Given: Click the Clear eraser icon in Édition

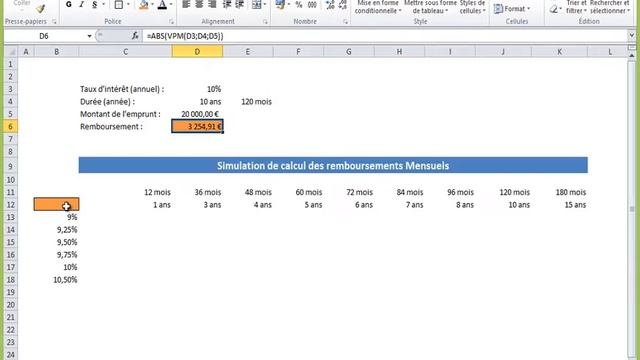Looking at the screenshot, I should [554, 9].
